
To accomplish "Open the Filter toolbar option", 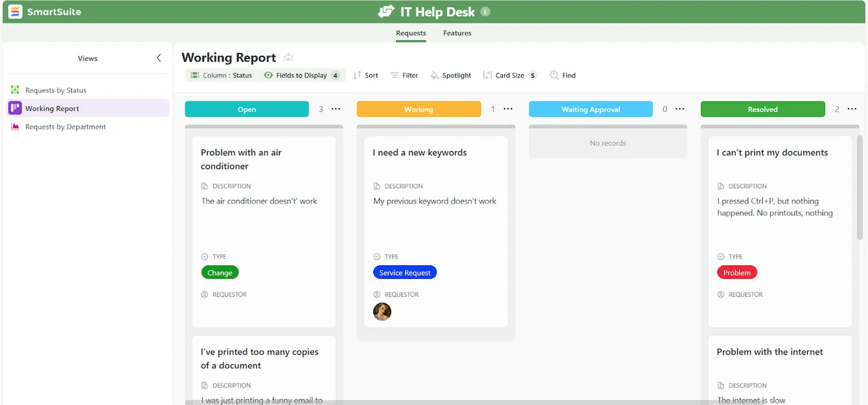I will click(404, 75).
